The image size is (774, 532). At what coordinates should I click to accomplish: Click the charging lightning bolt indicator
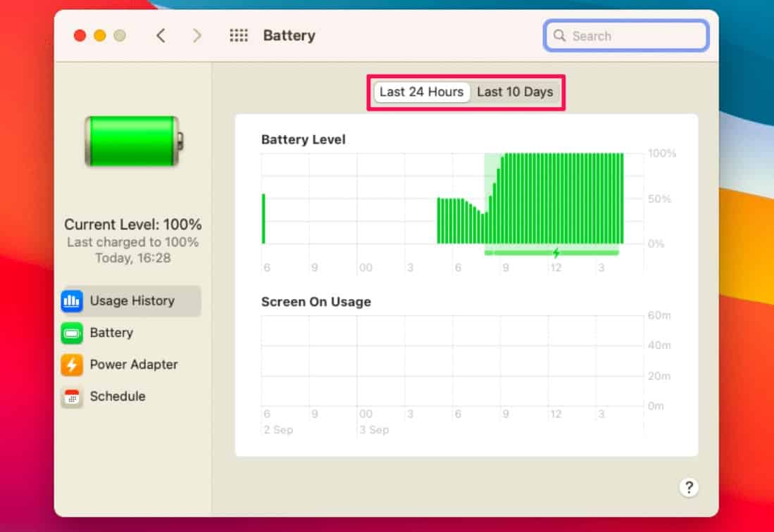pos(556,253)
